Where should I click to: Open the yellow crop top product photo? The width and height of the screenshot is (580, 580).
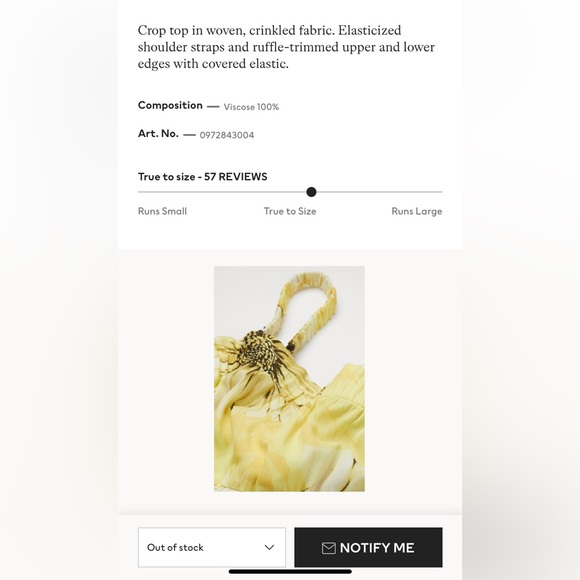(289, 378)
